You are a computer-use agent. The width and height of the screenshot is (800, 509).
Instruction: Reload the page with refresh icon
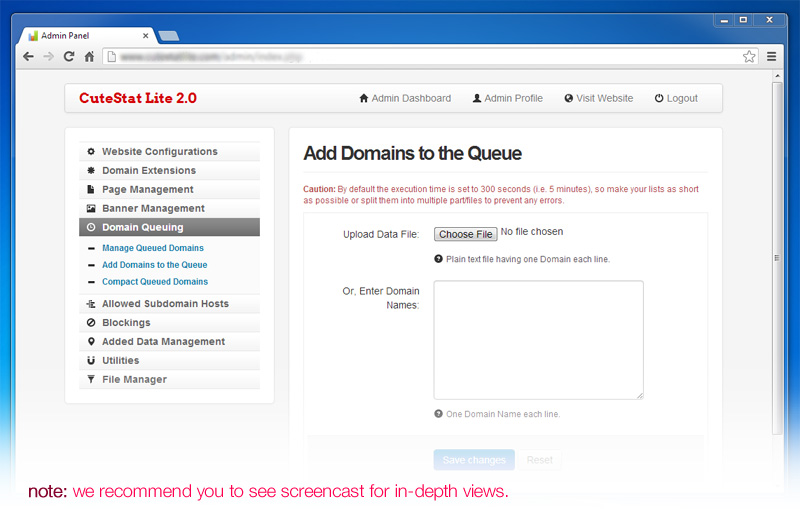69,57
